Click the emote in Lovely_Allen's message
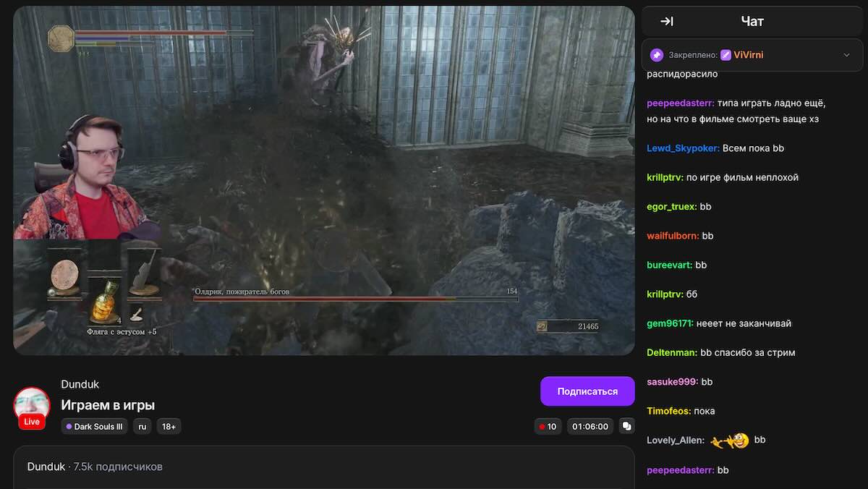Viewport: 868px width, 489px height. [x=729, y=441]
